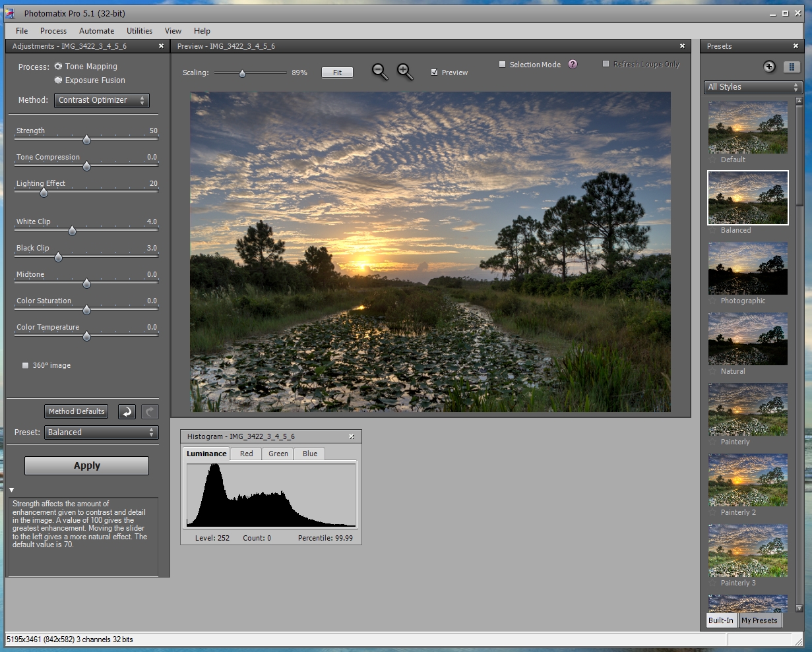
Task: Click the Fit button
Action: click(x=337, y=73)
